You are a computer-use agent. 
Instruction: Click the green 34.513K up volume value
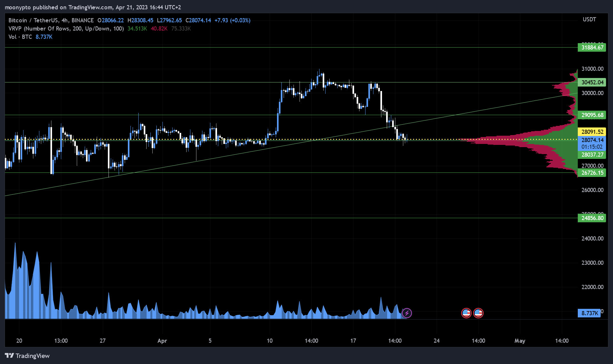[137, 29]
